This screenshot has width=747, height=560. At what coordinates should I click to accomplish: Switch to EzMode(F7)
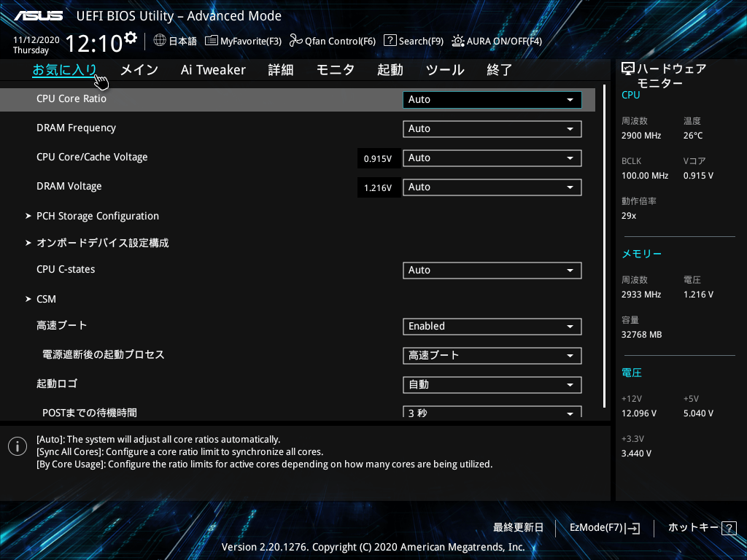click(605, 527)
